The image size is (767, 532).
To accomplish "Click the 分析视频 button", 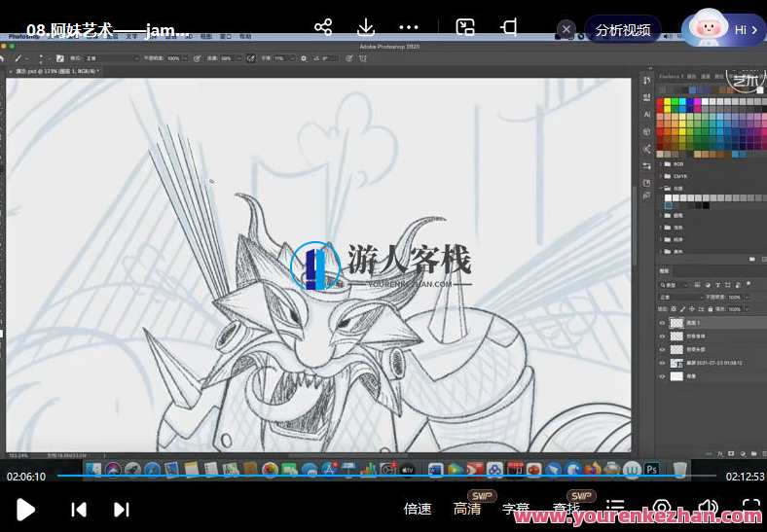I will 623,30.
